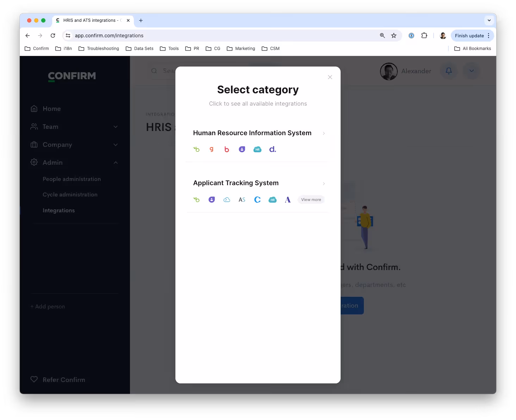
Task: Click the HR cloud logo in HRIS row
Action: tap(257, 149)
